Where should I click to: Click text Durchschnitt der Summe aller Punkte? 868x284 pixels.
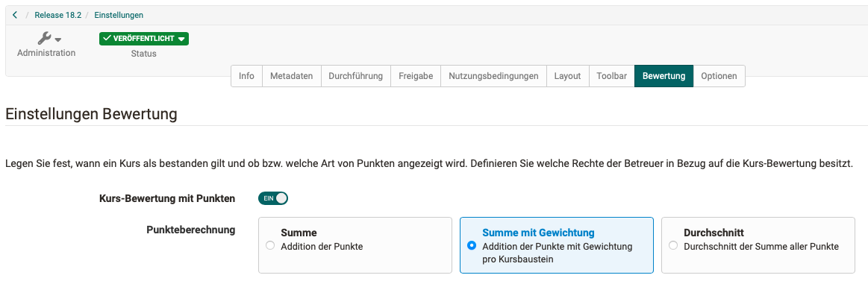[761, 247]
